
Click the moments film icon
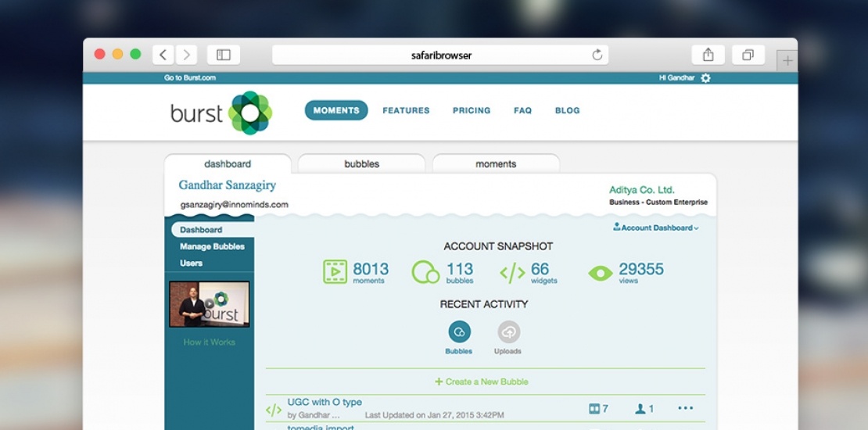coord(335,272)
